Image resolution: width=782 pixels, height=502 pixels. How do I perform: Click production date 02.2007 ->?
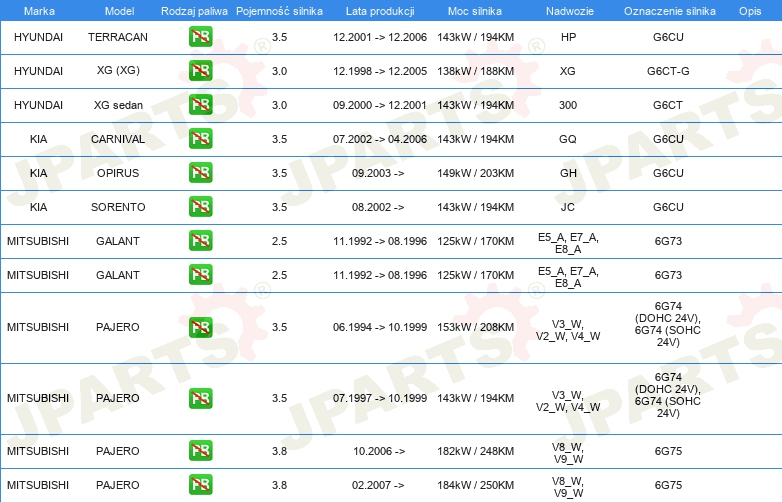click(x=378, y=485)
